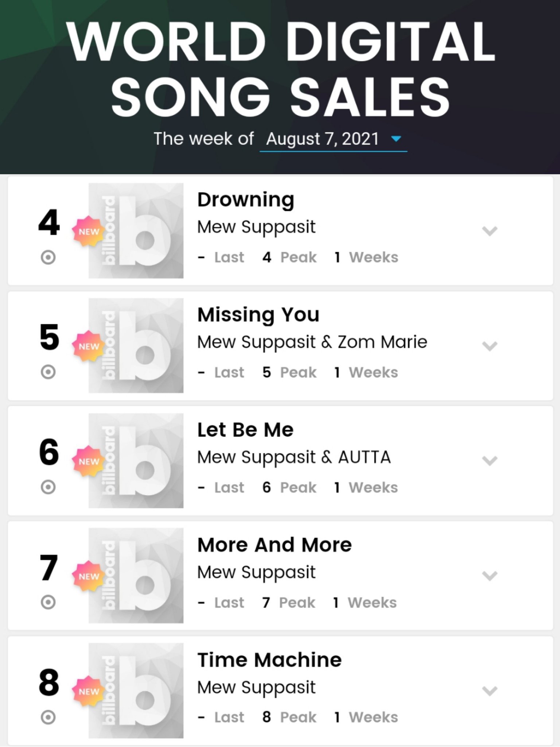
Task: Click the Let Be Me album thumbnail
Action: 136,461
